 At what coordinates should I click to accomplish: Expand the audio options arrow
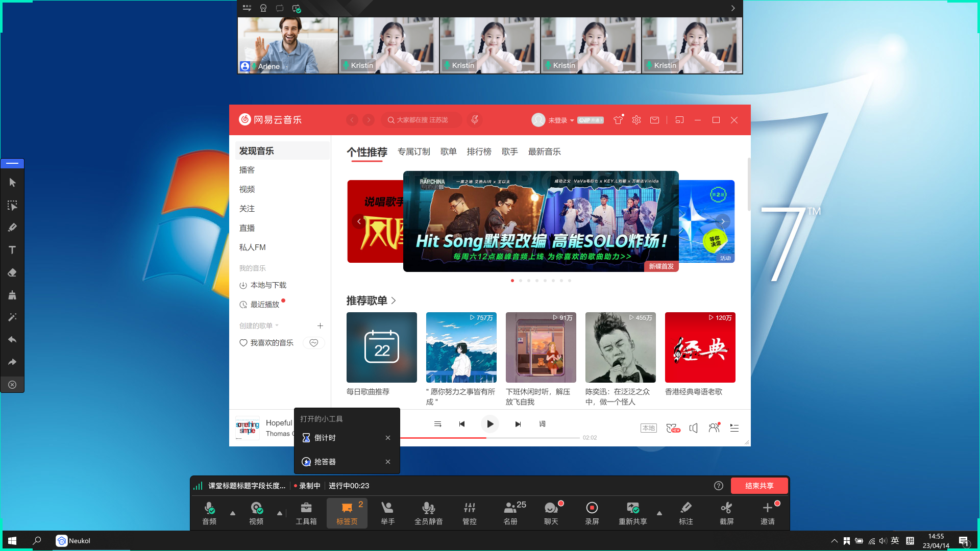pyautogui.click(x=233, y=513)
